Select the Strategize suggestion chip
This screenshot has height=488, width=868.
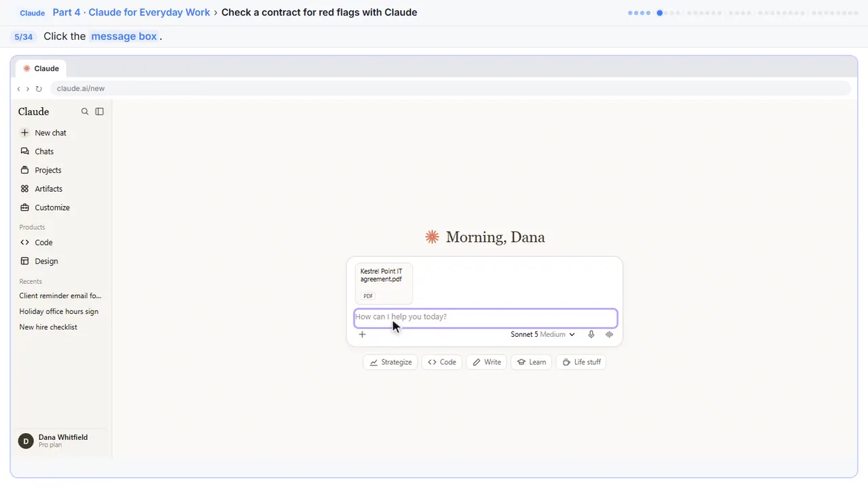point(391,362)
